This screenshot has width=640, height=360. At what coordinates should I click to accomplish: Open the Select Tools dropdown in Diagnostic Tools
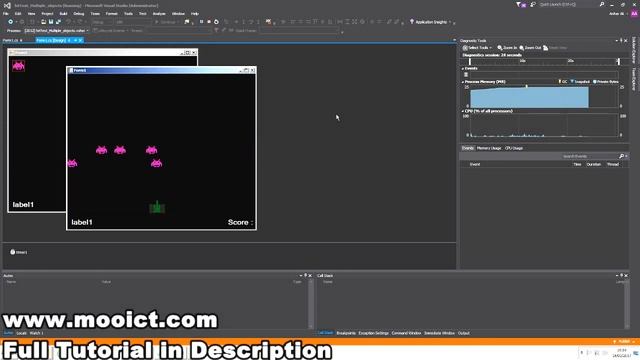(477, 48)
